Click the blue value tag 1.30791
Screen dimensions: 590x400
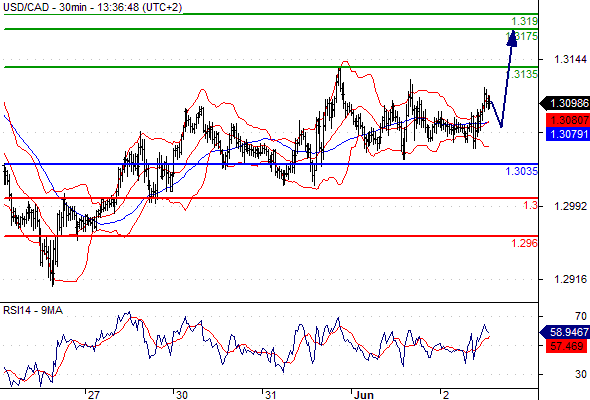569,134
